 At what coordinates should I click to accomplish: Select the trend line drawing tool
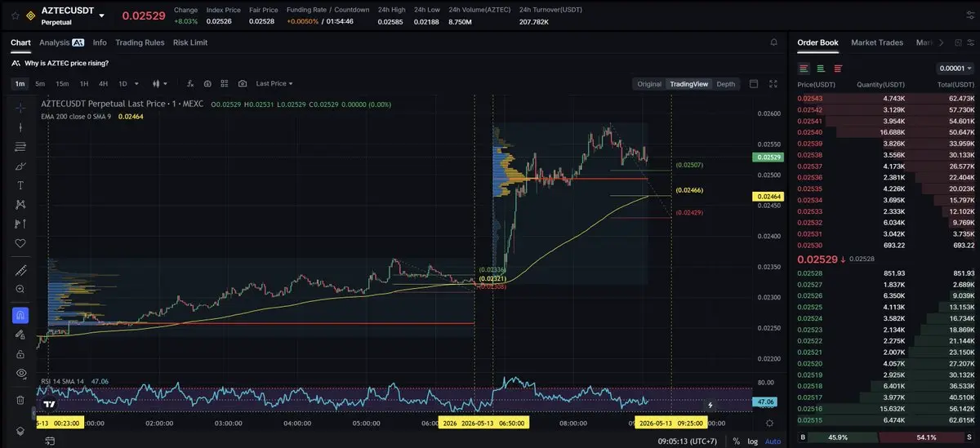point(20,126)
